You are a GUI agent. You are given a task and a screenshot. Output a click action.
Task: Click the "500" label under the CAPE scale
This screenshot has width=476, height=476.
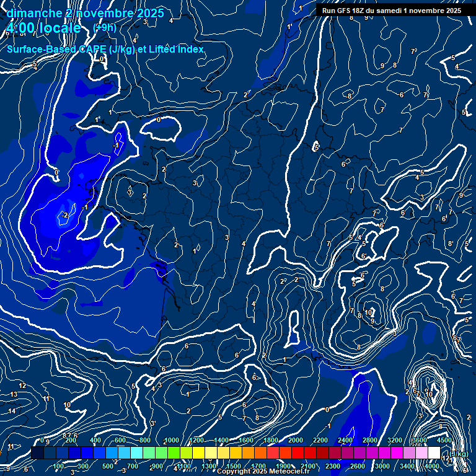point(108,466)
